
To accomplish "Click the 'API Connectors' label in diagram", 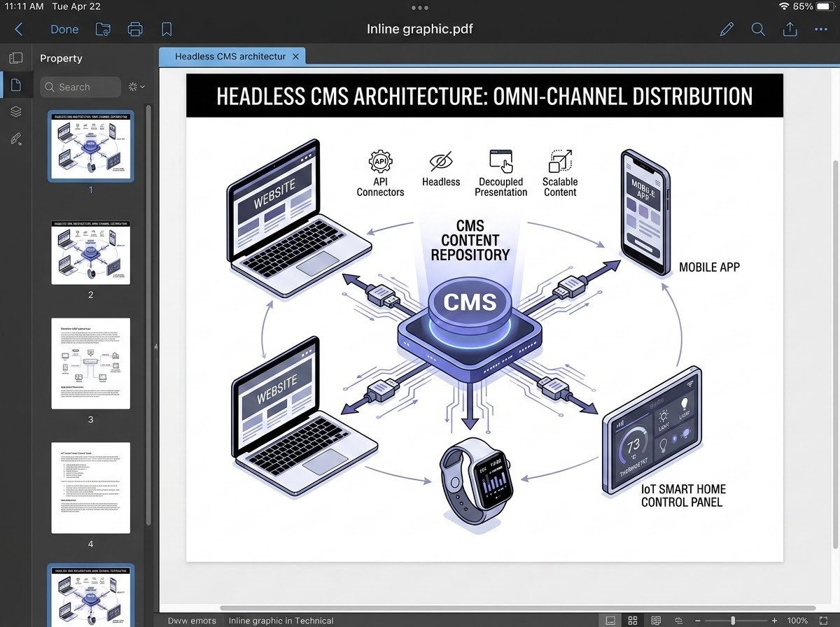I will pos(380,187).
